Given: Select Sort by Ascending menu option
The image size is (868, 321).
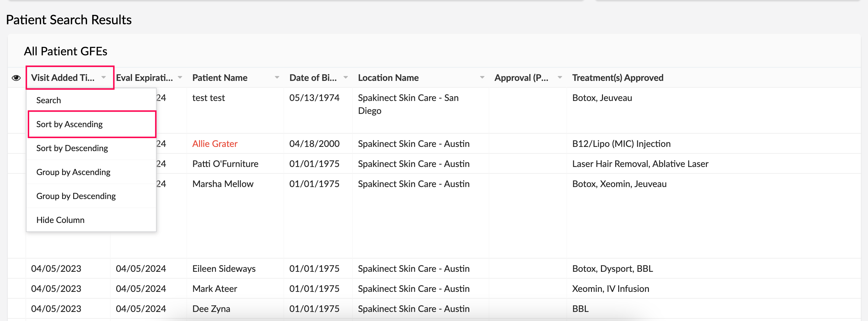Looking at the screenshot, I should (91, 124).
